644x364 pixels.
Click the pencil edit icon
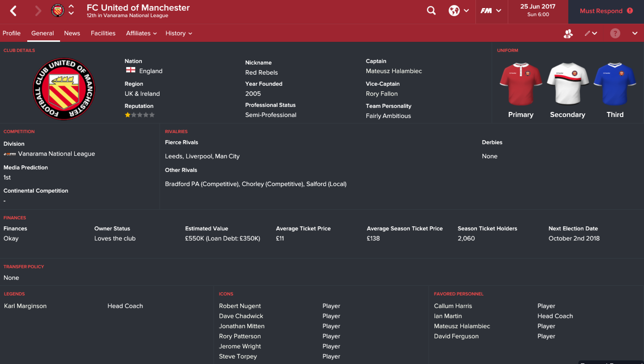(591, 33)
